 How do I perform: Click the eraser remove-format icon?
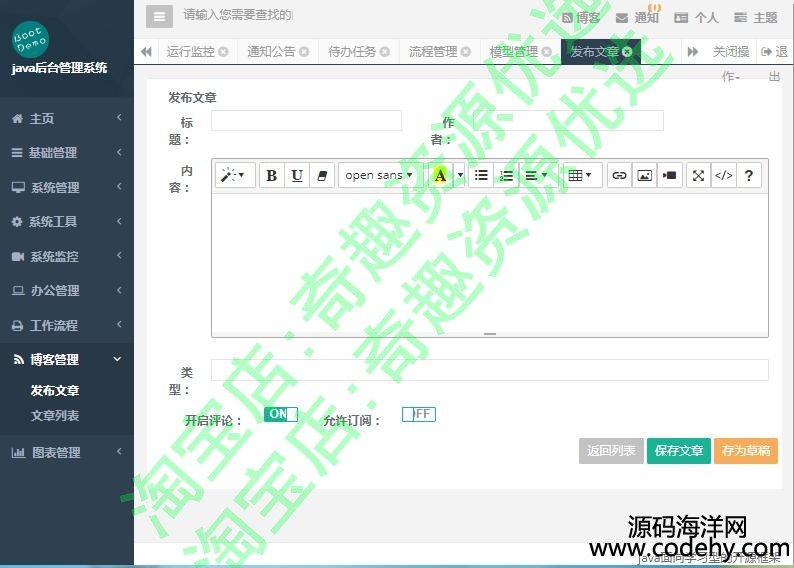pos(322,175)
